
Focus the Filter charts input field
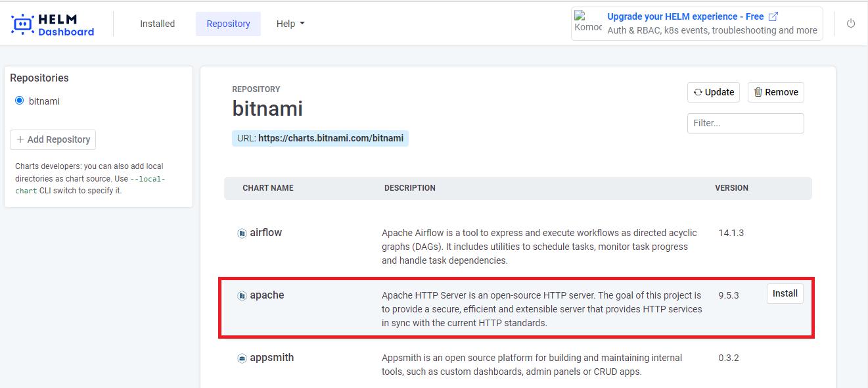click(745, 123)
